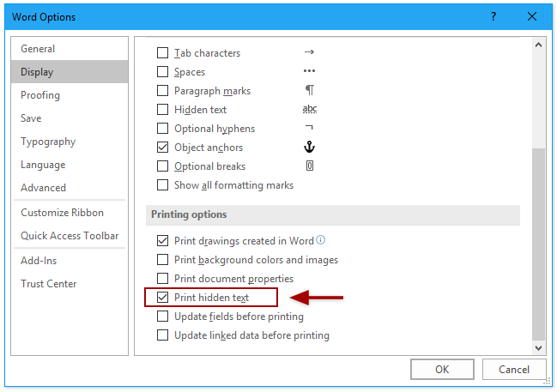Enable Show all formatting marks

163,185
